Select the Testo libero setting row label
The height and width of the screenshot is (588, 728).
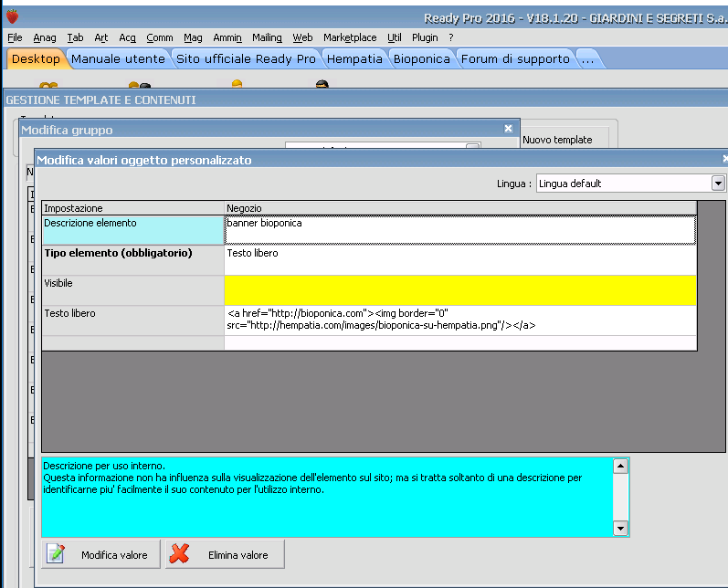pos(132,320)
